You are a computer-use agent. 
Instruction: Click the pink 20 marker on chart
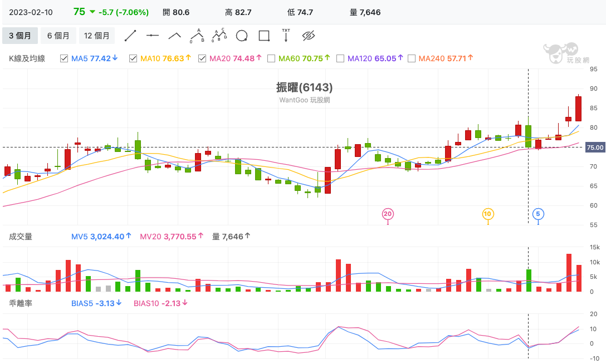(388, 214)
